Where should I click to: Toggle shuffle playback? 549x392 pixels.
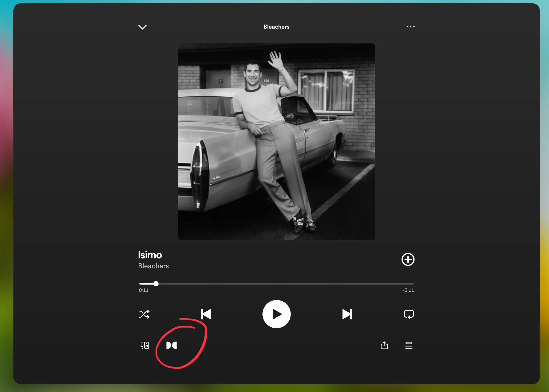pyautogui.click(x=144, y=314)
